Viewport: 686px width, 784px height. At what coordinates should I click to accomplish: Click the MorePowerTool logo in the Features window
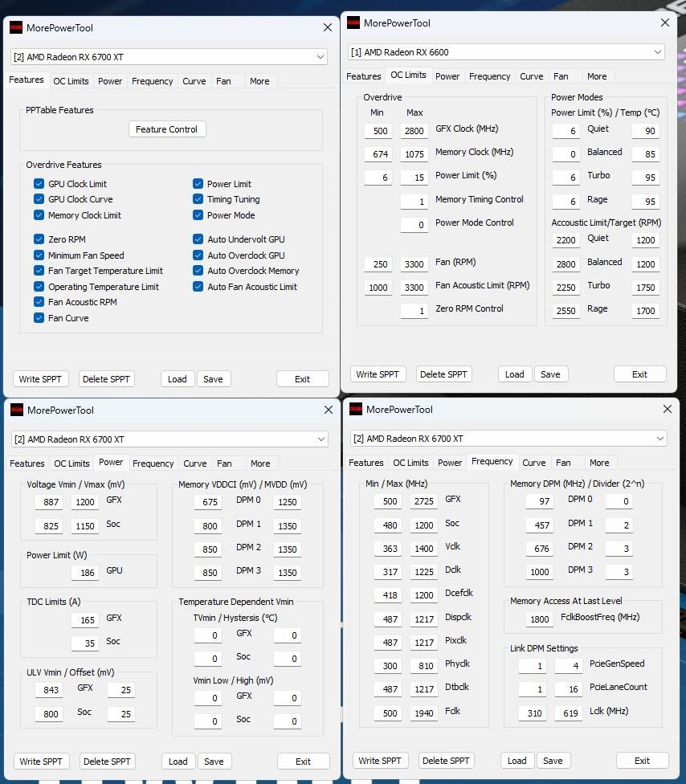click(x=16, y=27)
